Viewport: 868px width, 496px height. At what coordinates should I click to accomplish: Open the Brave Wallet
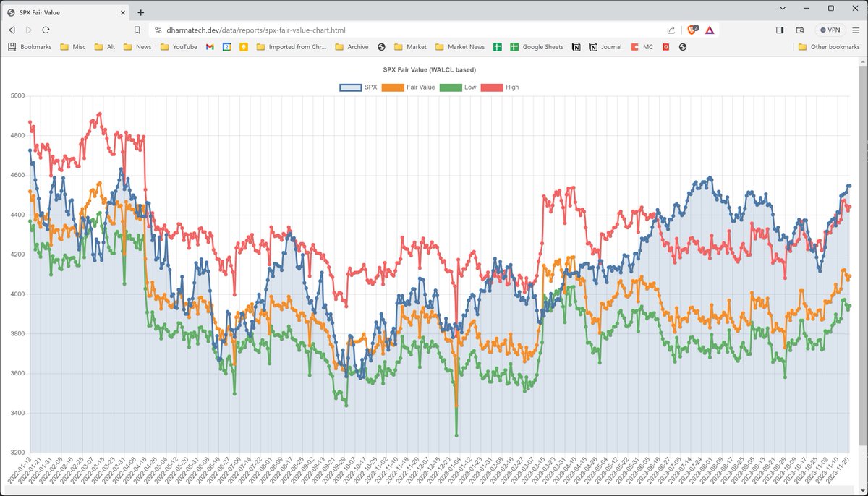[x=799, y=30]
